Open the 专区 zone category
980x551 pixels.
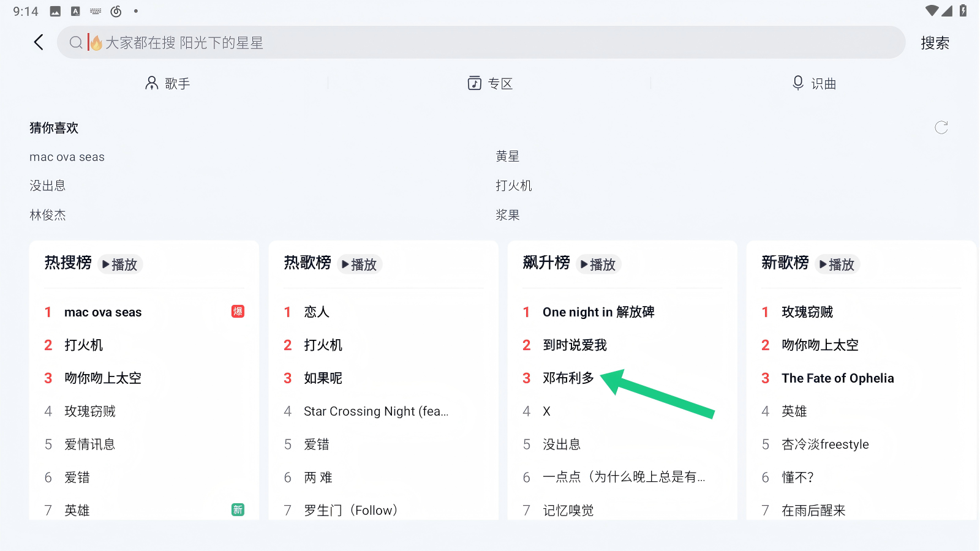coord(490,83)
